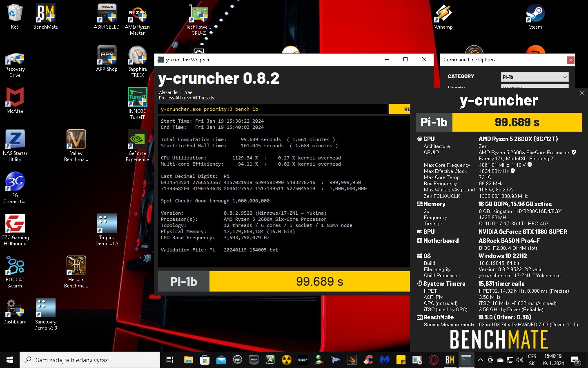
Task: Launch the APP Shop desktop icon
Action: tap(107, 58)
